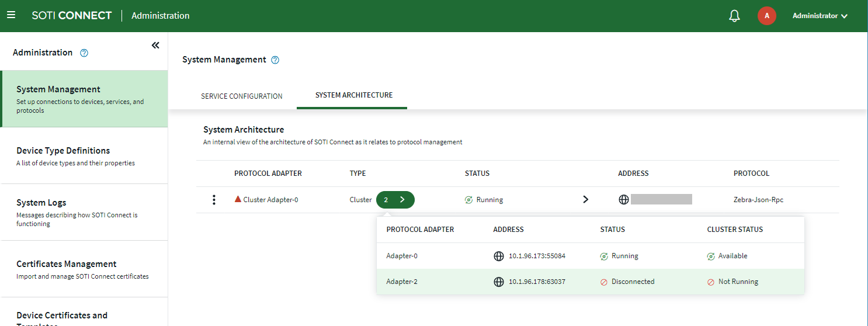Click the Not Running cluster status icon

711,282
